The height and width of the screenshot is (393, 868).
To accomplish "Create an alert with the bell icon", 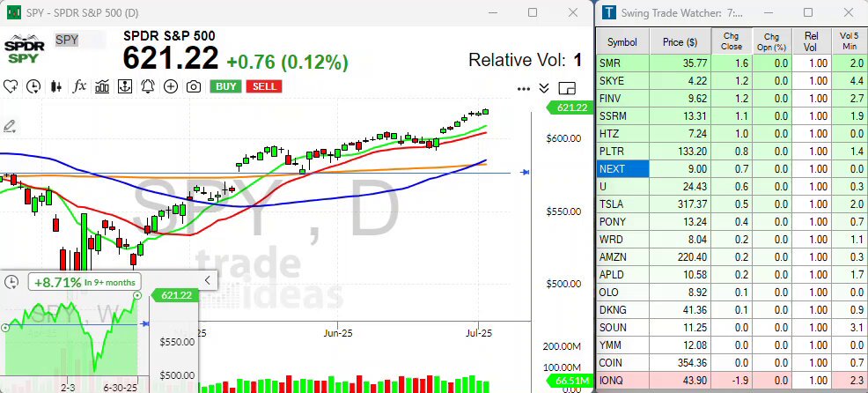I will click(x=148, y=86).
